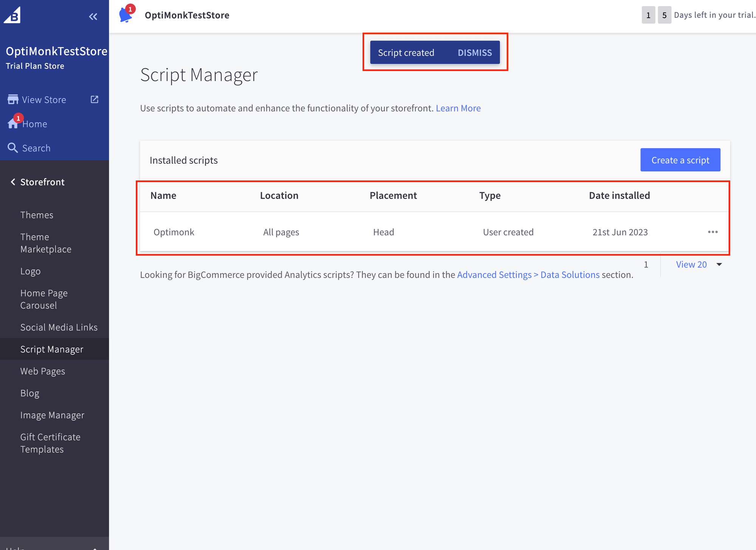Viewport: 756px width, 550px height.
Task: Dismiss the Script created notification
Action: [x=475, y=53]
